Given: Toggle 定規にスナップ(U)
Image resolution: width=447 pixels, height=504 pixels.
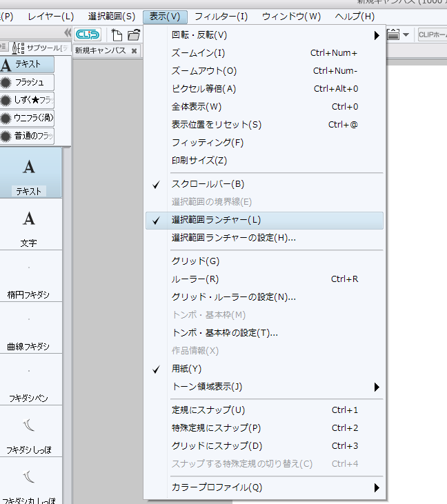Looking at the screenshot, I should 264,410.
